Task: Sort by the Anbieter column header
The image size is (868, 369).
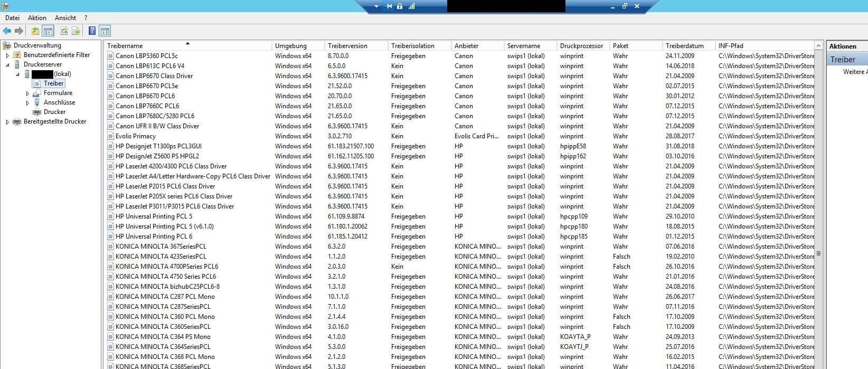Action: 477,46
